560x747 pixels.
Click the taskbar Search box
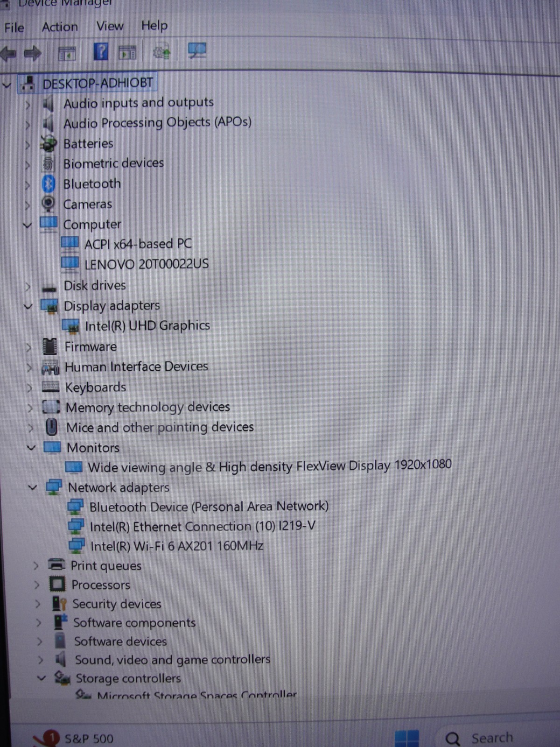497,738
